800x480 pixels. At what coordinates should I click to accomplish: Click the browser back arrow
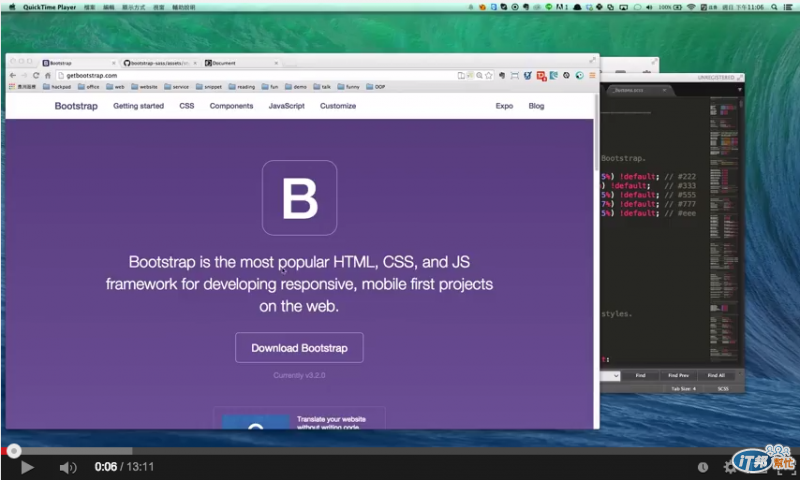click(13, 75)
